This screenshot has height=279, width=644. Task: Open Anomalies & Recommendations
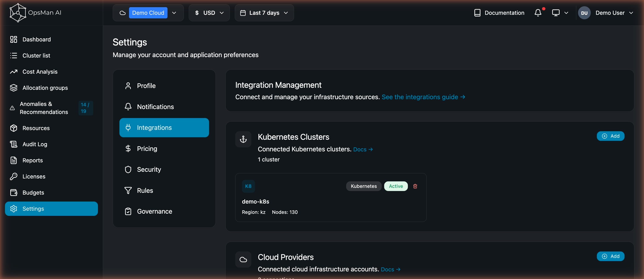point(51,108)
